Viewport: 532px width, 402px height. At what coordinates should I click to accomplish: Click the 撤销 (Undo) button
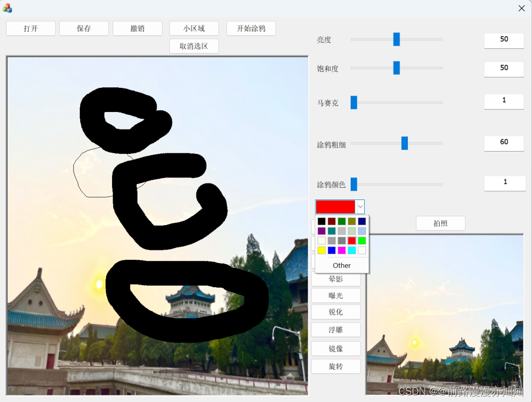137,28
